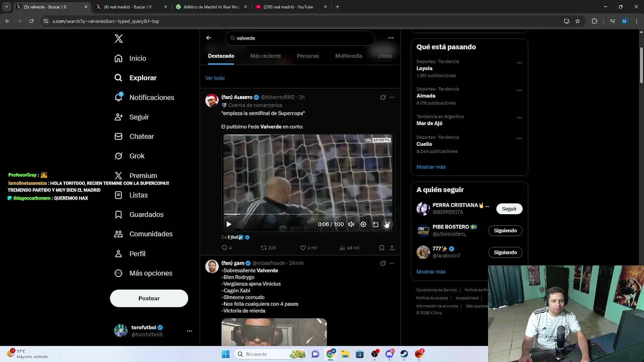Open Grok explain icon on Alberto post
The height and width of the screenshot is (362, 644).
click(383, 97)
